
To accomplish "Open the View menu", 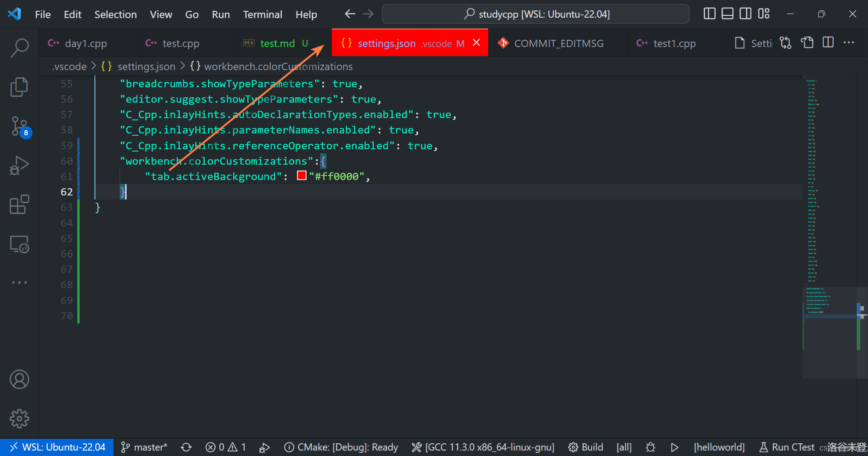I will tap(161, 14).
